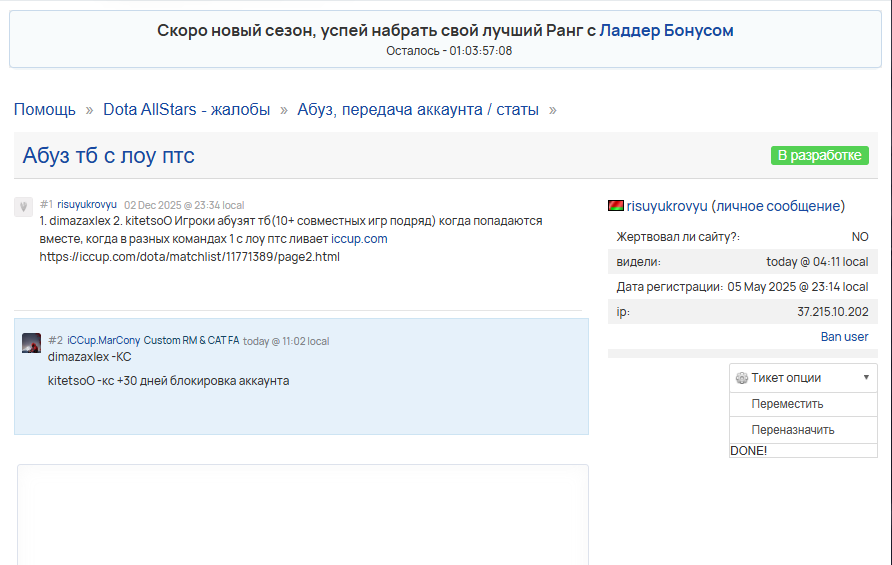This screenshot has height=565, width=892.
Task: Click risuyukrovyu (личное сообщение) link
Action: click(736, 206)
